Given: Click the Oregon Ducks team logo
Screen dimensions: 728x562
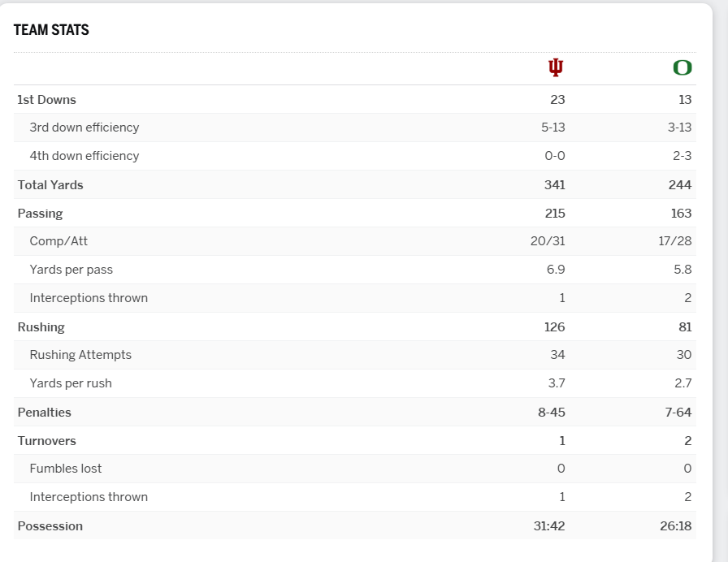Looking at the screenshot, I should (682, 67).
